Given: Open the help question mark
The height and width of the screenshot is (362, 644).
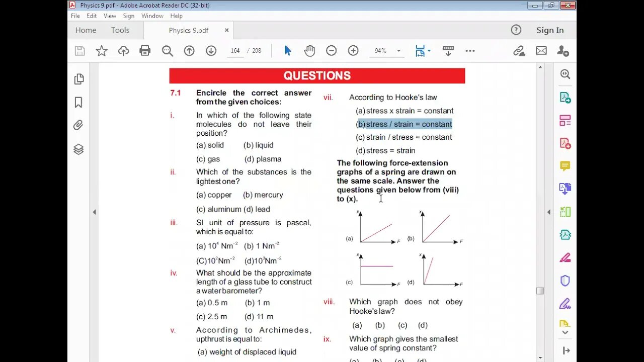Looking at the screenshot, I should [516, 30].
